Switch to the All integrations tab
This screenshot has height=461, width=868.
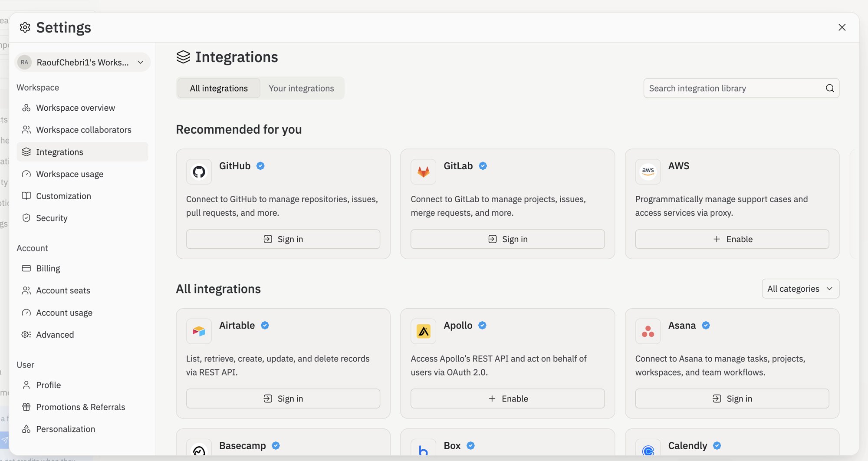pyautogui.click(x=219, y=88)
